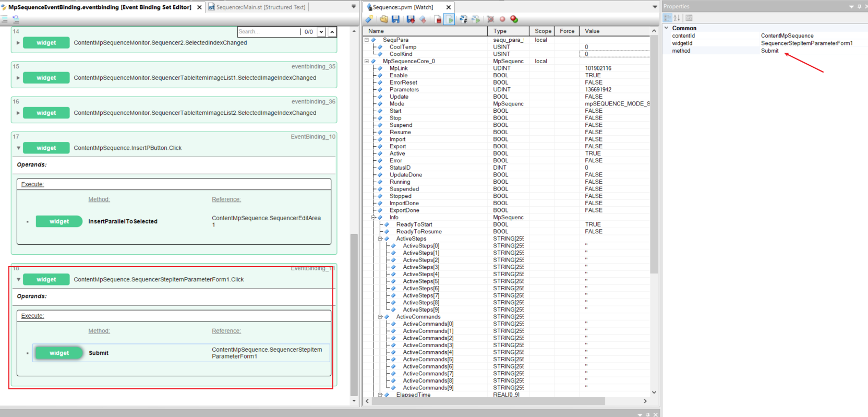Click the single red circle icon in Watch toolbar
This screenshot has width=868, height=417.
(x=502, y=19)
